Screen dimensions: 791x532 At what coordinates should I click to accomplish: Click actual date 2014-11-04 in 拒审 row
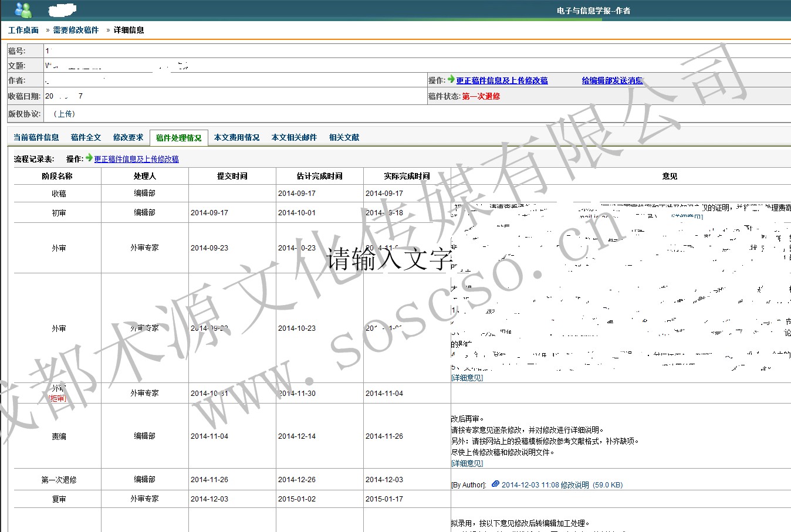384,394
